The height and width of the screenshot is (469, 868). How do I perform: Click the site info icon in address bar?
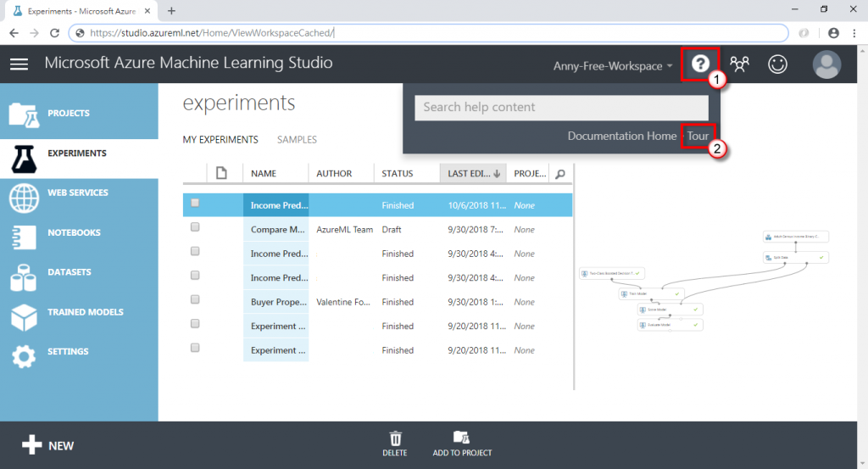click(80, 33)
